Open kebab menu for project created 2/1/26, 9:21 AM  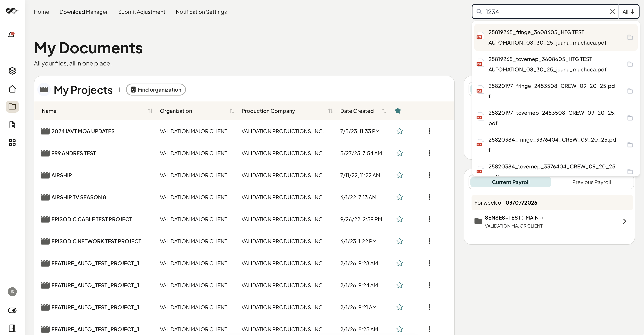click(430, 307)
